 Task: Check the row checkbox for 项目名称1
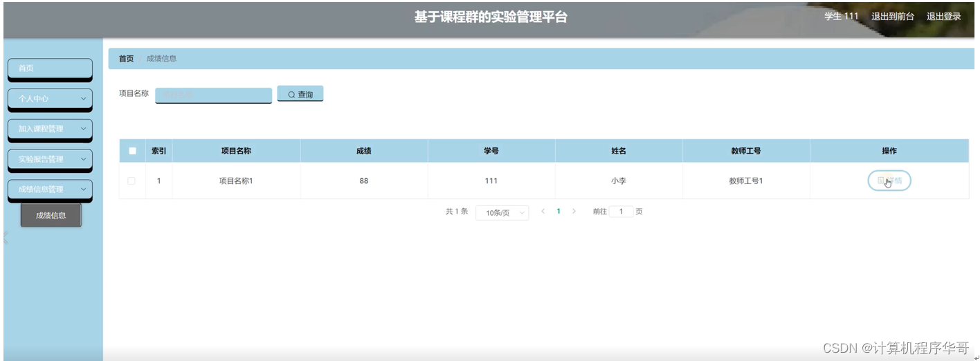coord(131,181)
